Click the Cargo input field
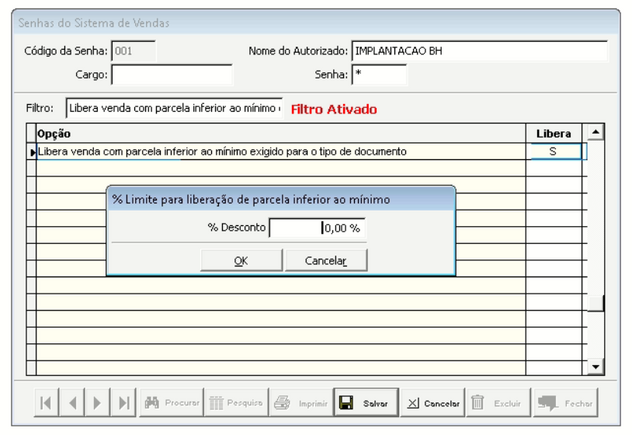This screenshot has width=632, height=435. click(171, 75)
